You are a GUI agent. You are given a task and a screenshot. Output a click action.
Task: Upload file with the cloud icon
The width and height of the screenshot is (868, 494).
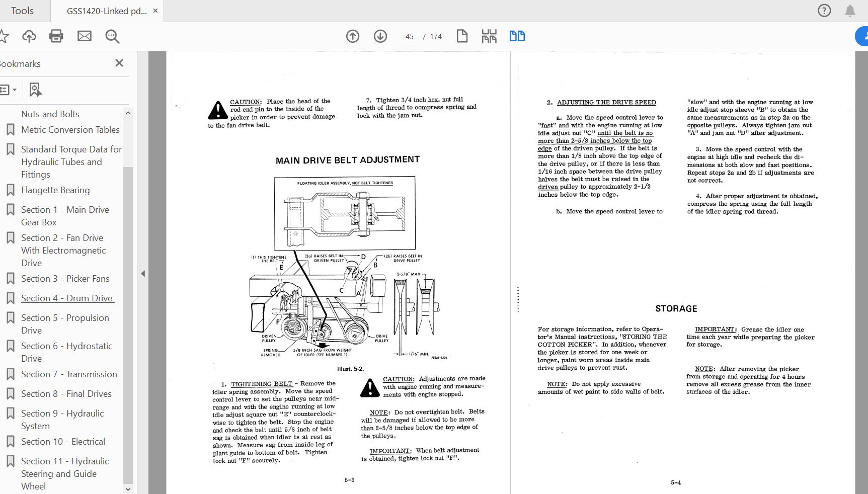(29, 36)
